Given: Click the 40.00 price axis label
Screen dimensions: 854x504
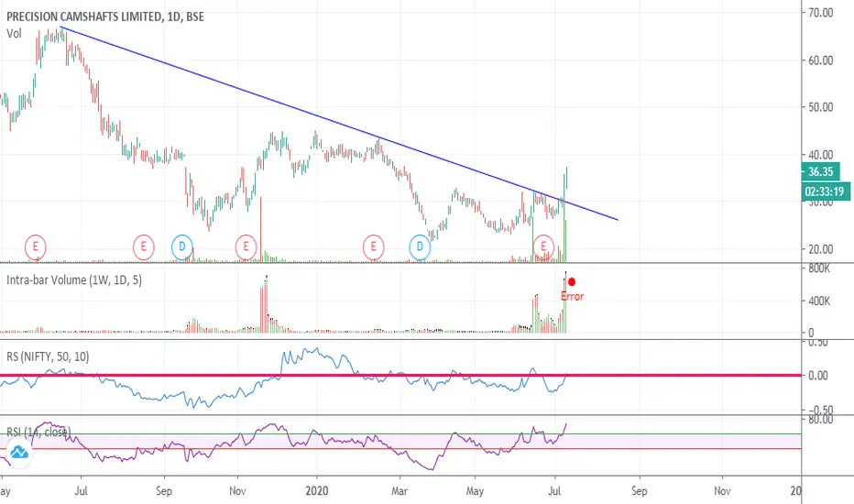Looking at the screenshot, I should pyautogui.click(x=821, y=154).
